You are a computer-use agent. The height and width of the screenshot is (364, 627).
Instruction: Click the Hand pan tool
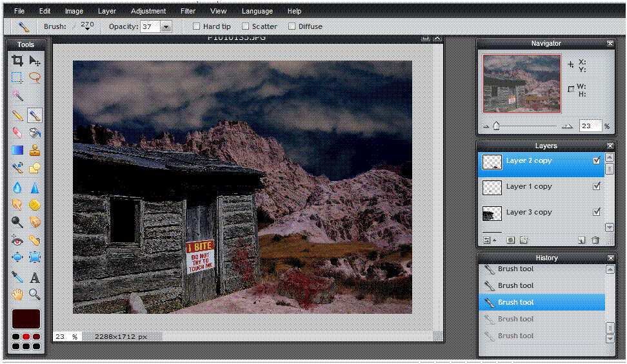click(17, 294)
